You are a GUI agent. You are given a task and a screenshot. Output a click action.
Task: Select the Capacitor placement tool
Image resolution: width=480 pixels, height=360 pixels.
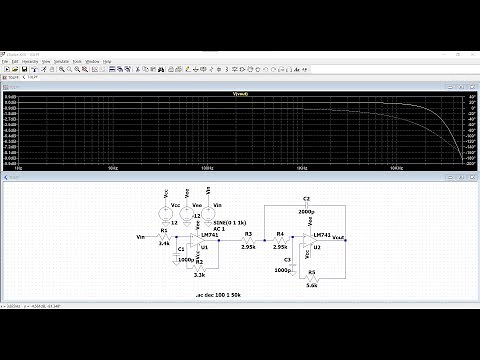[x=219, y=69]
